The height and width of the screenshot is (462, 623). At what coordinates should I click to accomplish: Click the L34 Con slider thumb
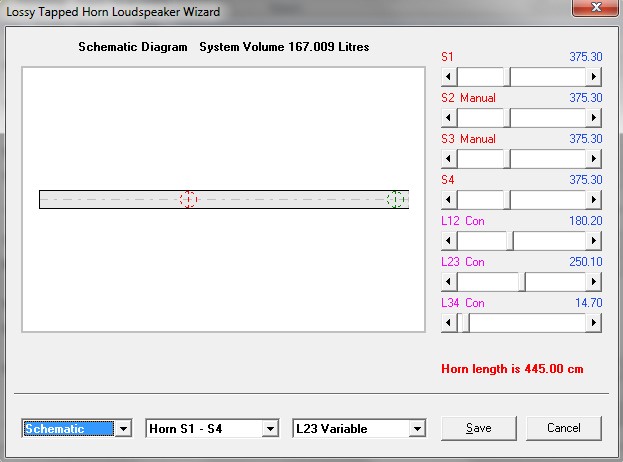pos(466,323)
